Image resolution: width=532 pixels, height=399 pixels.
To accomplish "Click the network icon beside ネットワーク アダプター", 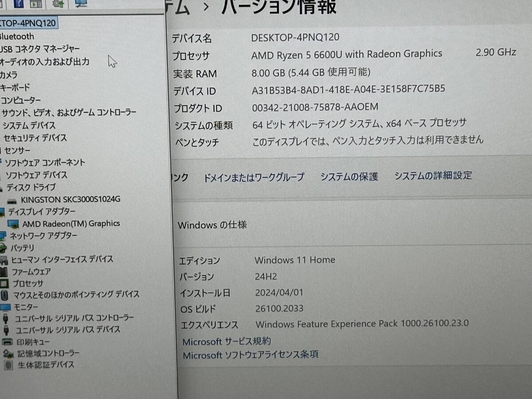I will pos(4,236).
